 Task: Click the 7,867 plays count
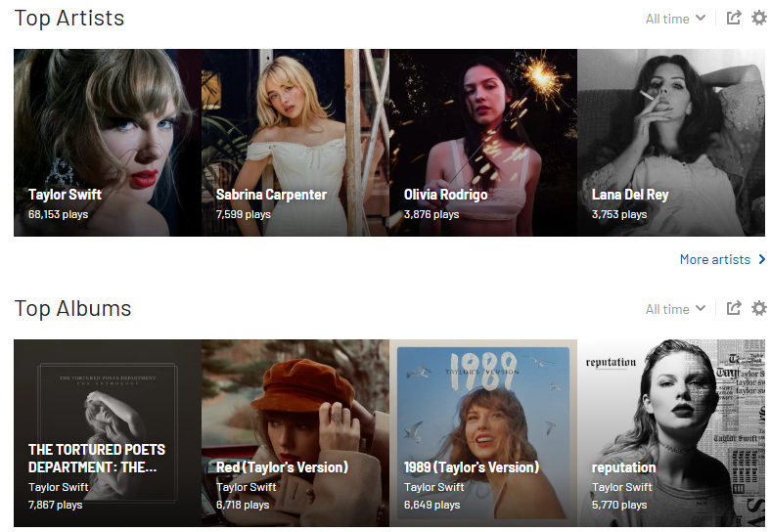click(x=55, y=505)
